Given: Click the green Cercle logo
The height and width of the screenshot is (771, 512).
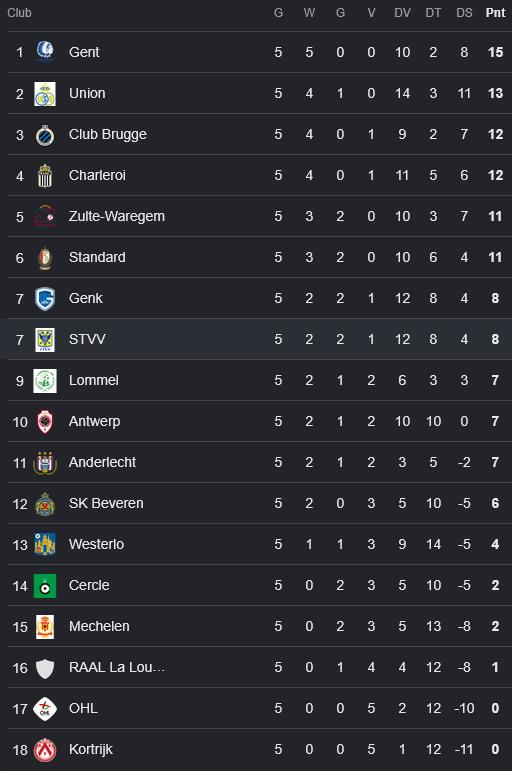Looking at the screenshot, I should click(45, 586).
